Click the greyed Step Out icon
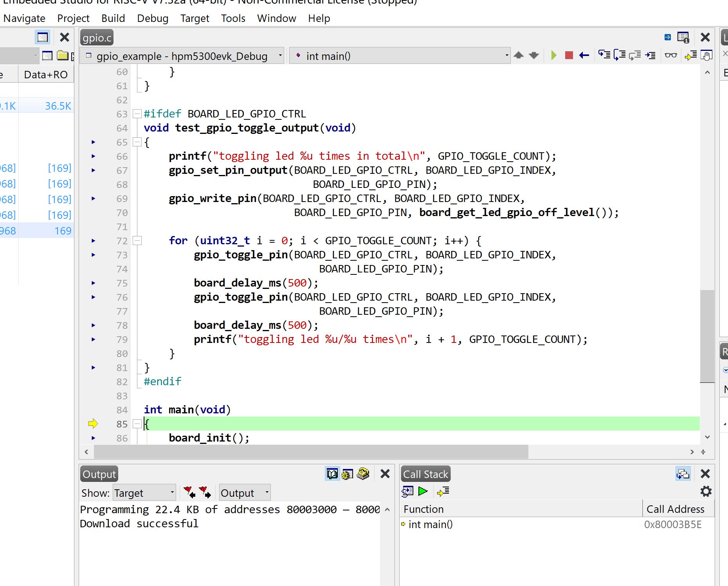This screenshot has width=728, height=586. [x=635, y=55]
